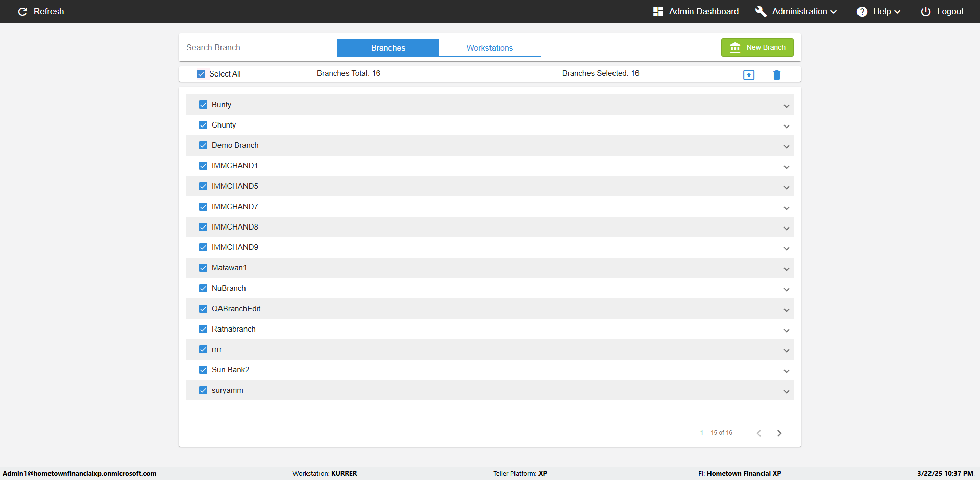Expand the QABranchEdit row chevron
This screenshot has width=980, height=480.
point(787,310)
